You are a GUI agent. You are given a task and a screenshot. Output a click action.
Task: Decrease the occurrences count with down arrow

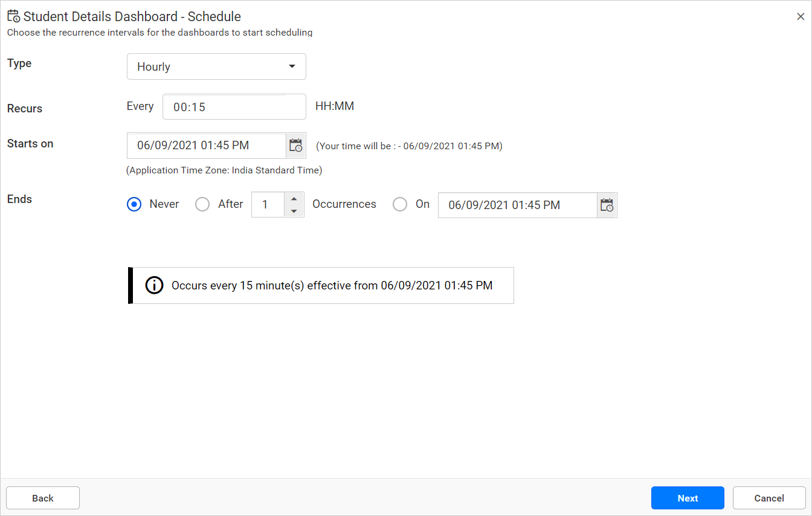(294, 211)
